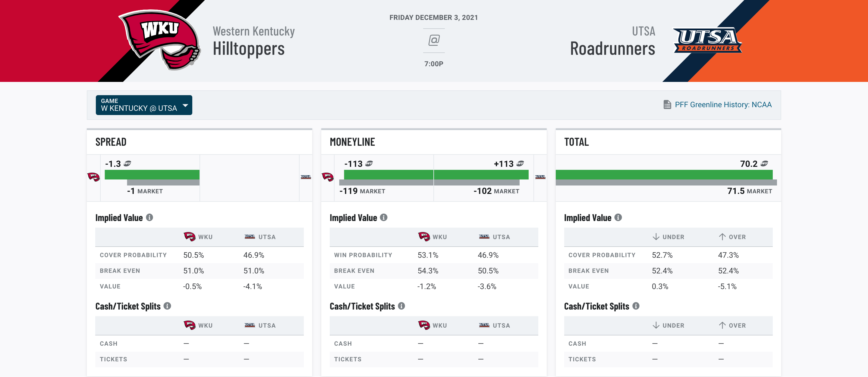Click the Roadrunners team name
The image size is (868, 377).
pyautogui.click(x=613, y=49)
